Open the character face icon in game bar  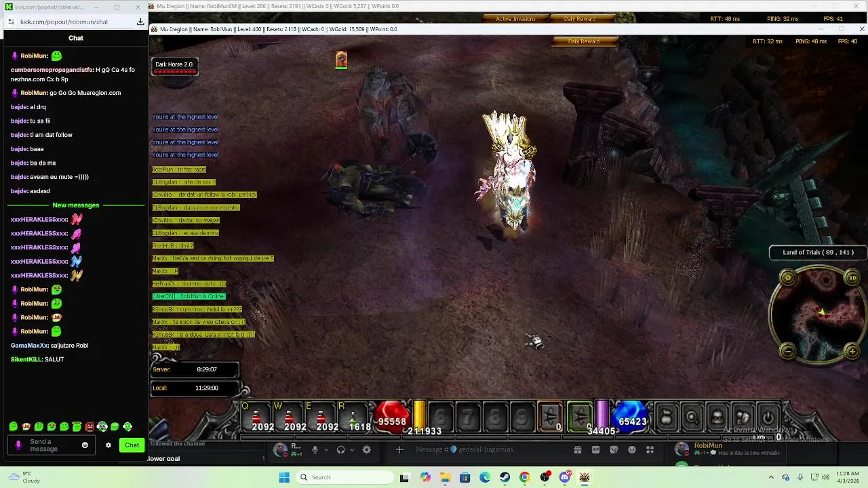click(717, 418)
